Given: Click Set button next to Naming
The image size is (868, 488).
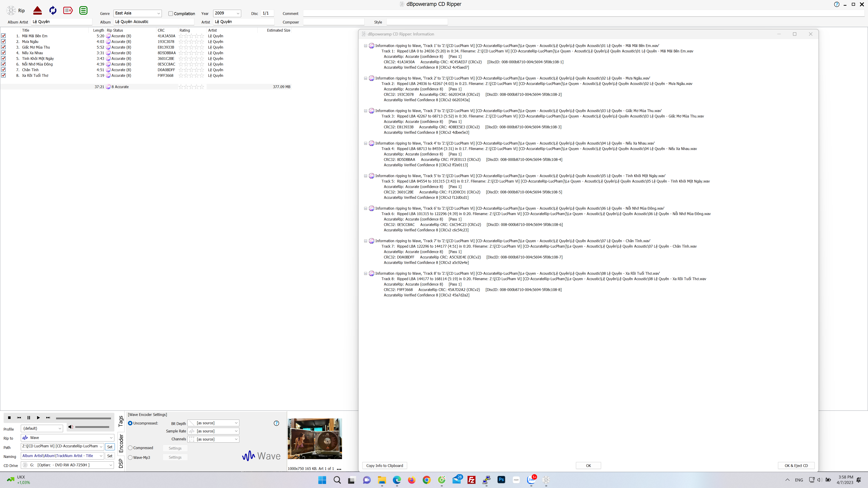Looking at the screenshot, I should [x=110, y=456].
